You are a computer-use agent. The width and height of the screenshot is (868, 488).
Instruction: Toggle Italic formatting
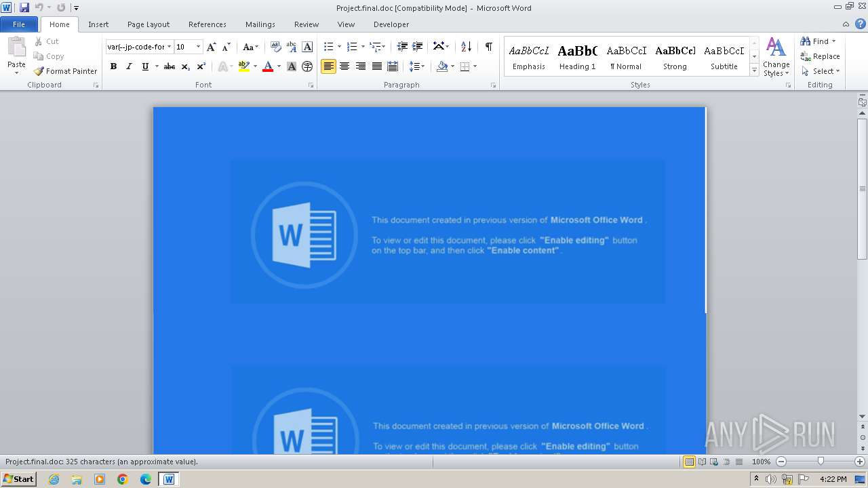click(129, 66)
